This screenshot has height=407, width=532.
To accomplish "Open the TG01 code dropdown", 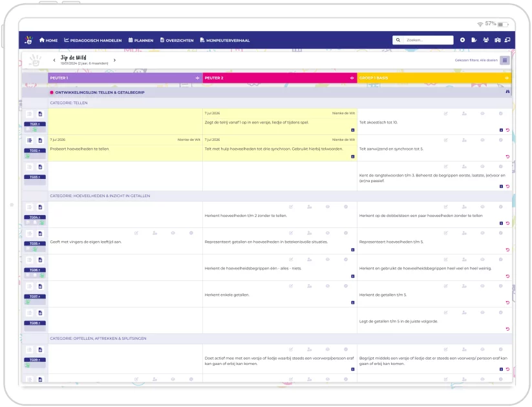I will point(35,124).
